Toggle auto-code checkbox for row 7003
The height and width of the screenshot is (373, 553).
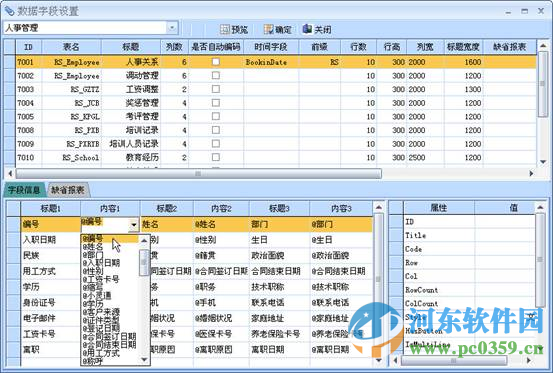[x=215, y=89]
